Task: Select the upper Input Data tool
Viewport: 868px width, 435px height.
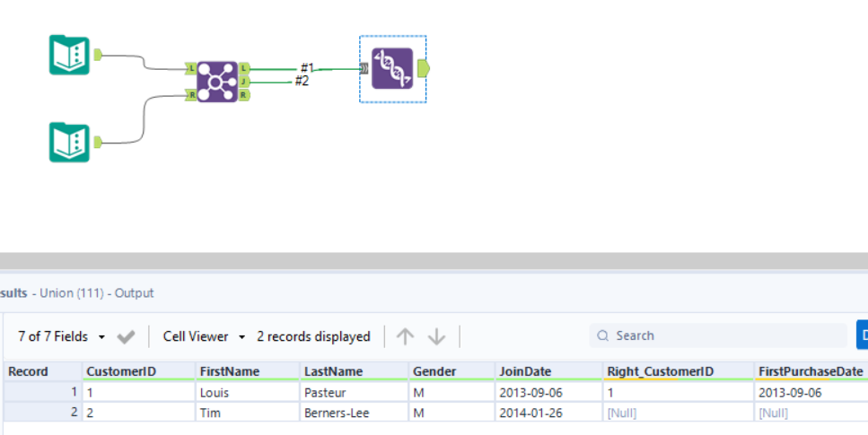Action: click(x=69, y=55)
